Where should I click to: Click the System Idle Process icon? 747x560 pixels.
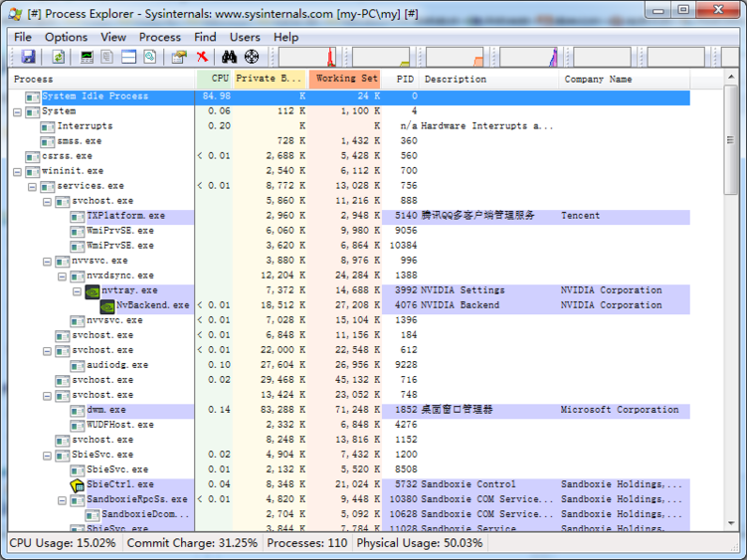tap(33, 97)
